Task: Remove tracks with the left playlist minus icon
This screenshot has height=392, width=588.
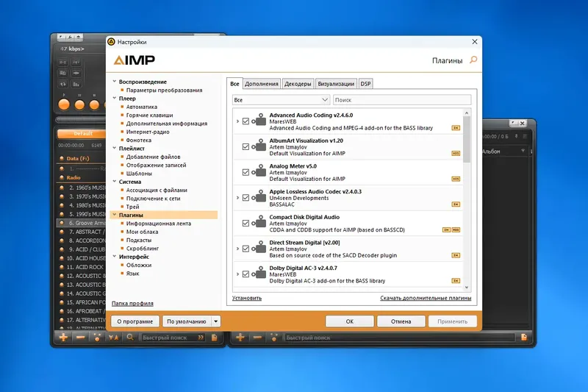Action: [80, 338]
